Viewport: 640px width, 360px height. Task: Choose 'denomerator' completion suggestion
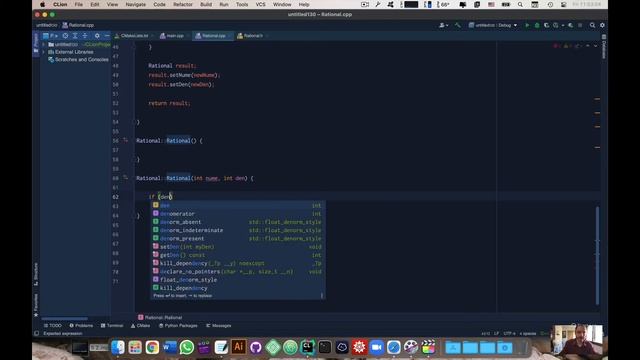pyautogui.click(x=238, y=214)
